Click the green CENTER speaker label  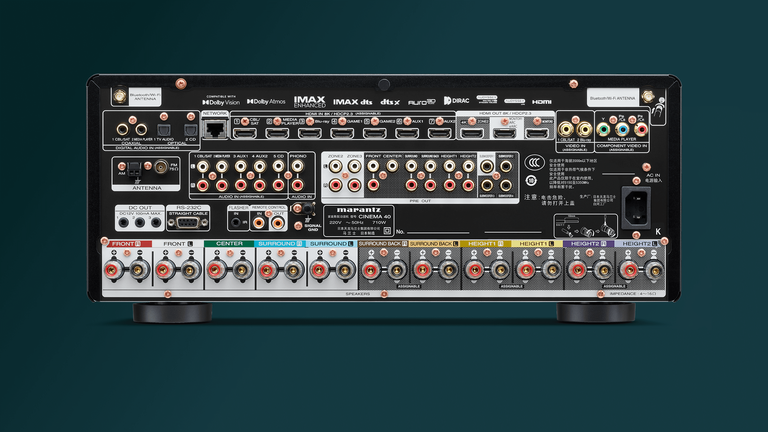pyautogui.click(x=229, y=243)
